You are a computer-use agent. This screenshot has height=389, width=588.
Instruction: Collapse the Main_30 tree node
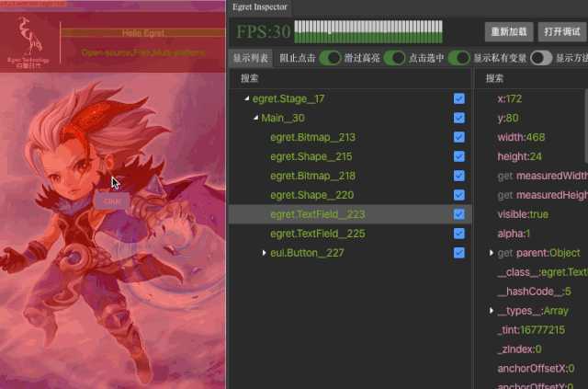(x=255, y=118)
